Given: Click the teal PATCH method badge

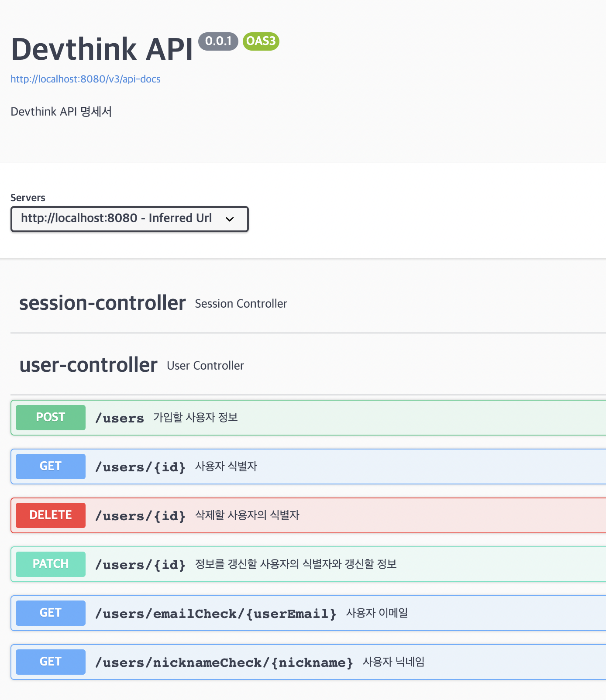Looking at the screenshot, I should point(51,564).
